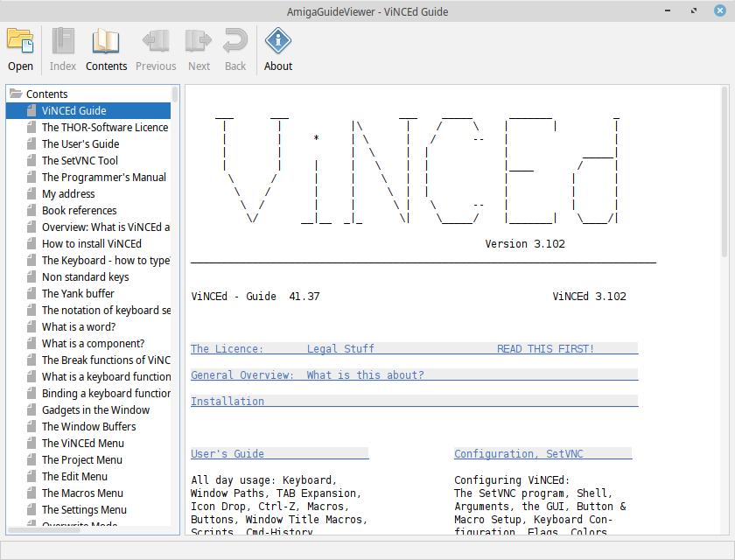Select The THOR-Software Licence tree entry
Viewport: 735px width, 560px height.
tap(104, 128)
